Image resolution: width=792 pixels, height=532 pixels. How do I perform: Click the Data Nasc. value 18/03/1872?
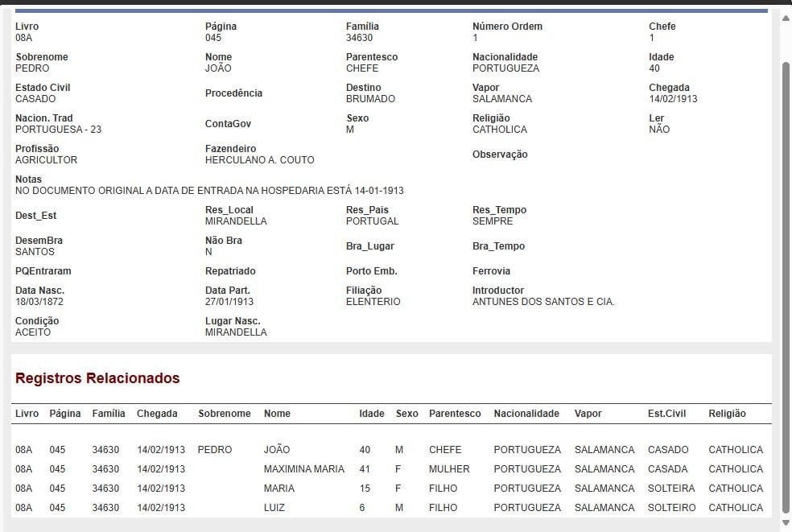(x=39, y=302)
